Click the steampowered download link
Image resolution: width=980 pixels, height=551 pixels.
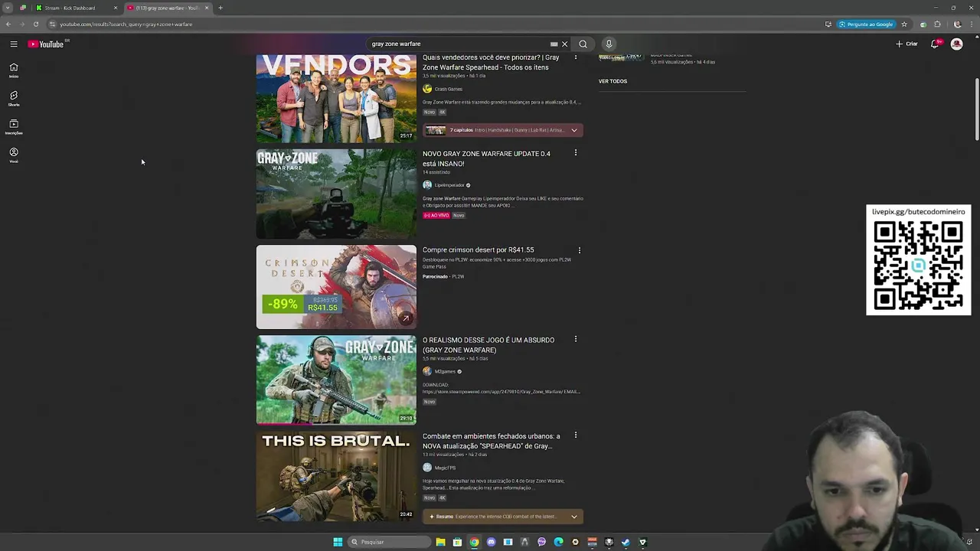[x=501, y=392]
